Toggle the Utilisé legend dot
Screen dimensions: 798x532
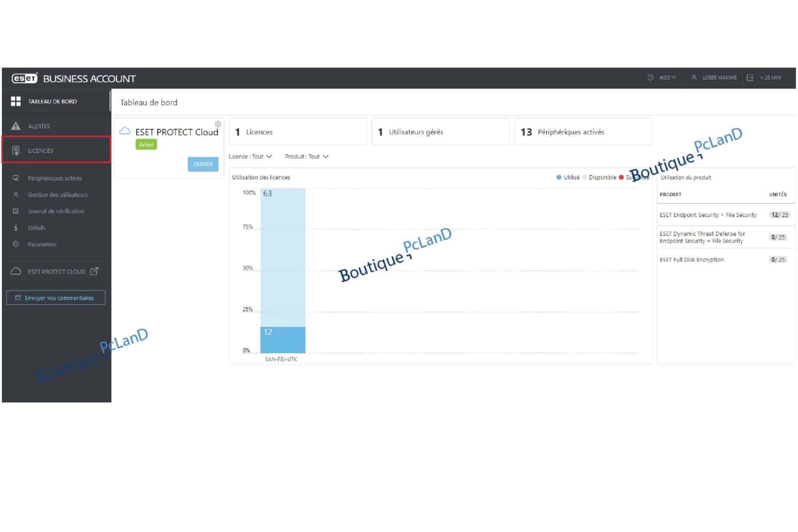(559, 177)
